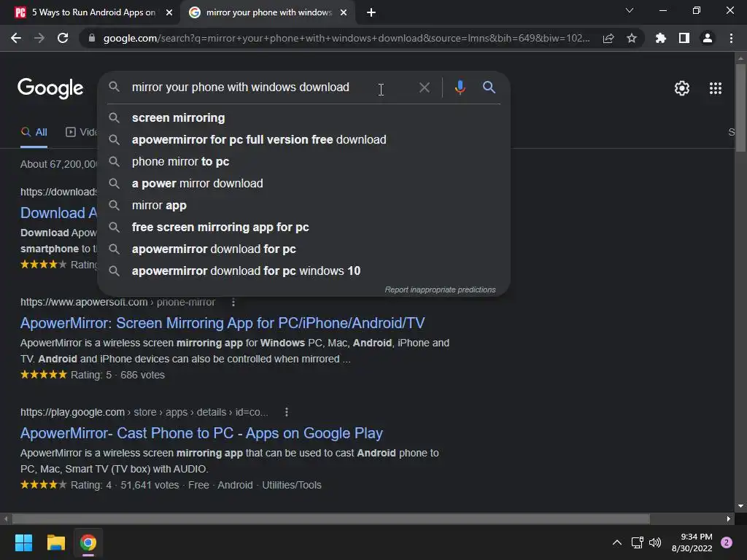Go back to the previous page
The width and height of the screenshot is (747, 560).
pyautogui.click(x=16, y=38)
